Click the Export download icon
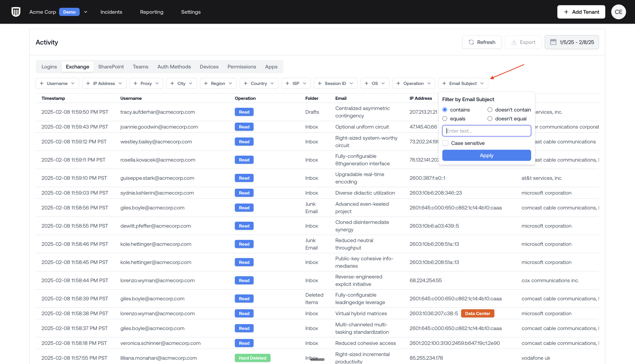 click(514, 42)
